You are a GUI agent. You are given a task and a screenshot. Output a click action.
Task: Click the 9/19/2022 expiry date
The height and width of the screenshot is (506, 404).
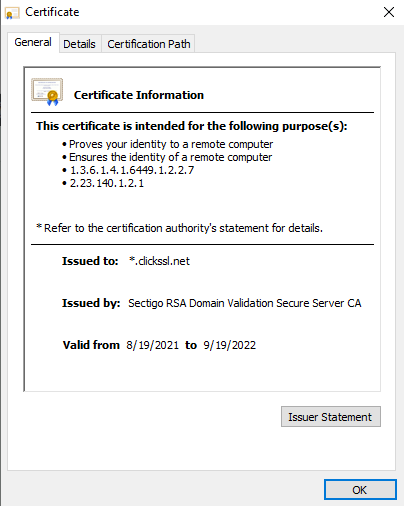[x=230, y=345]
